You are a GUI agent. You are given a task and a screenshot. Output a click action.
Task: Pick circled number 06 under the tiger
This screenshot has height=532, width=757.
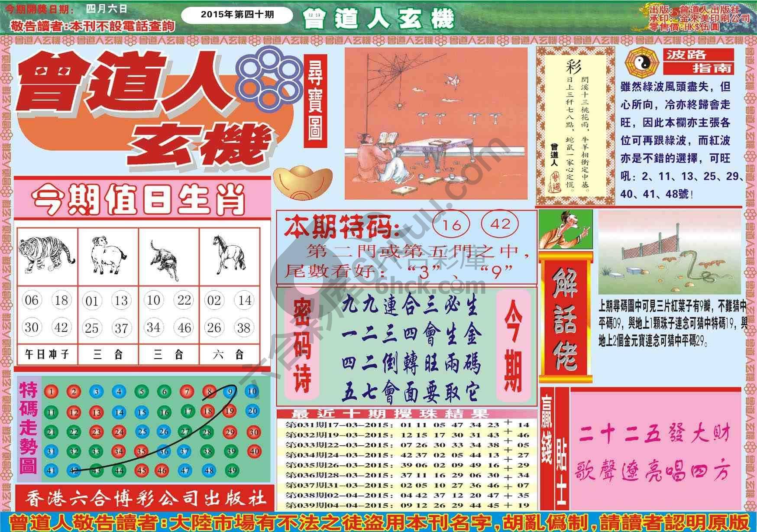pos(31,300)
